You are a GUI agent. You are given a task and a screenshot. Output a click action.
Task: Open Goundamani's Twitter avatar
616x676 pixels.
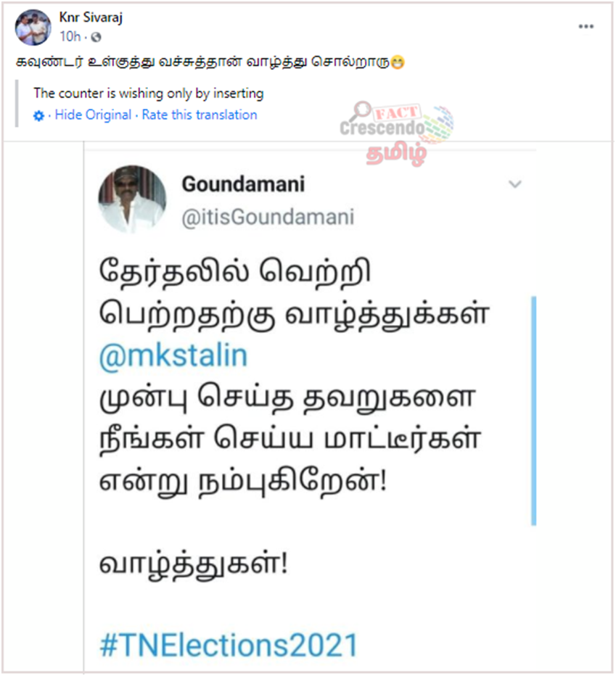click(x=132, y=199)
